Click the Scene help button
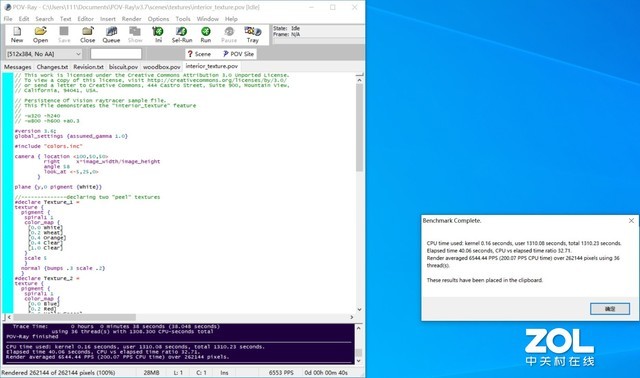This screenshot has width=640, height=378. point(199,54)
